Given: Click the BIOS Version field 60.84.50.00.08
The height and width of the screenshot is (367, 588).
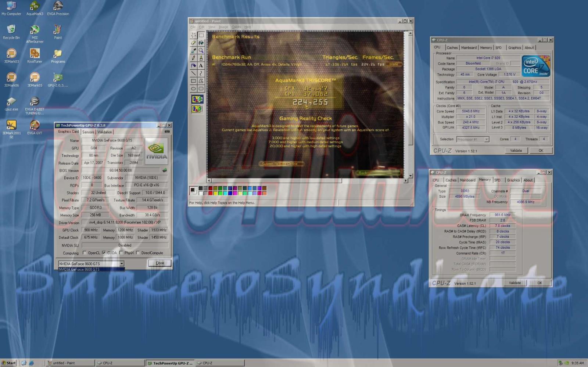Looking at the screenshot, I should point(121,170).
